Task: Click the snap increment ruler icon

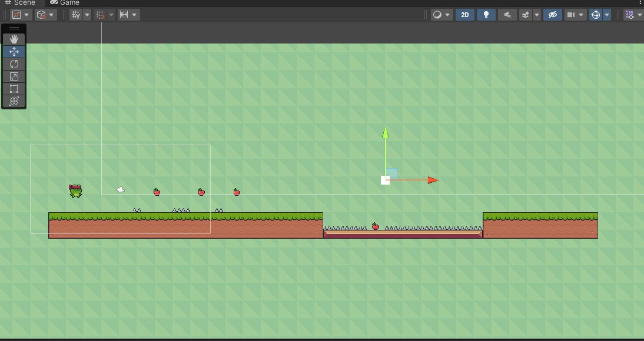Action: 124,15
